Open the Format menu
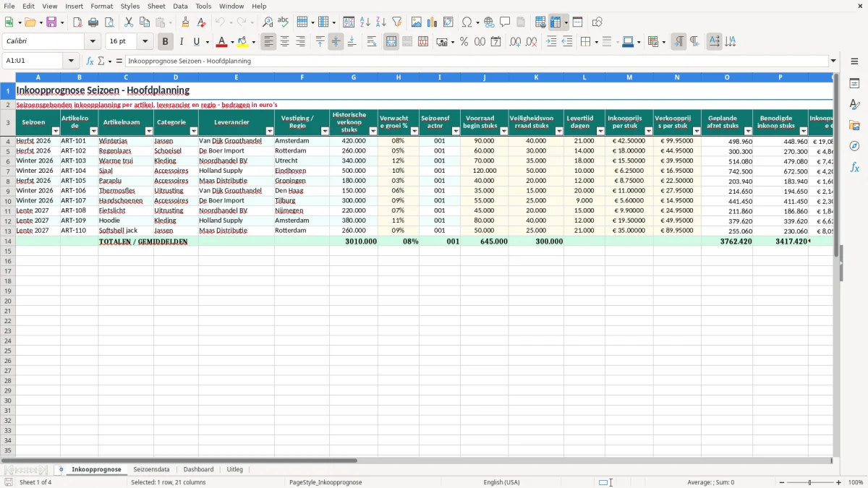868x488 pixels. click(x=101, y=6)
